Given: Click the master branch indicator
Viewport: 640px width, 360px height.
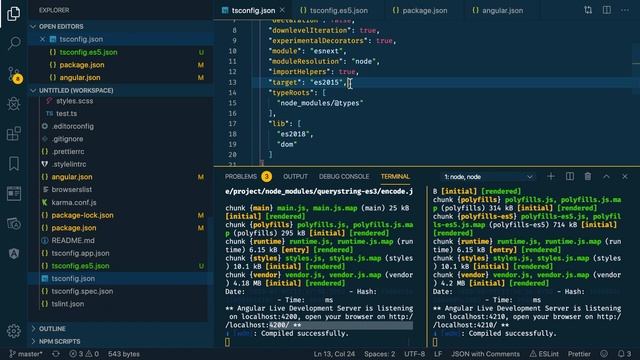Looking at the screenshot, I should 25,354.
